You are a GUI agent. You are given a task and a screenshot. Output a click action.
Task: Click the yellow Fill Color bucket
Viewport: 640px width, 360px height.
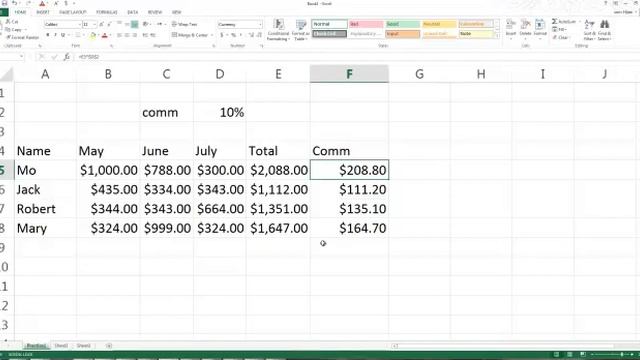point(93,36)
